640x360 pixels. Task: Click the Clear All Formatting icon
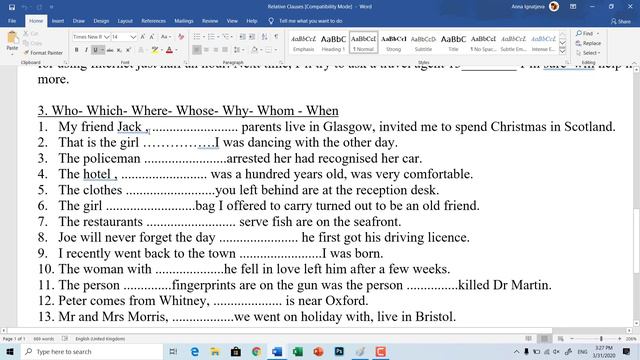pos(181,37)
